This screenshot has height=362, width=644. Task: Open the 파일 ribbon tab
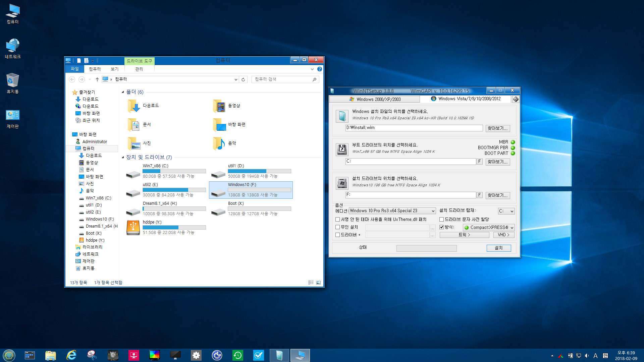74,69
